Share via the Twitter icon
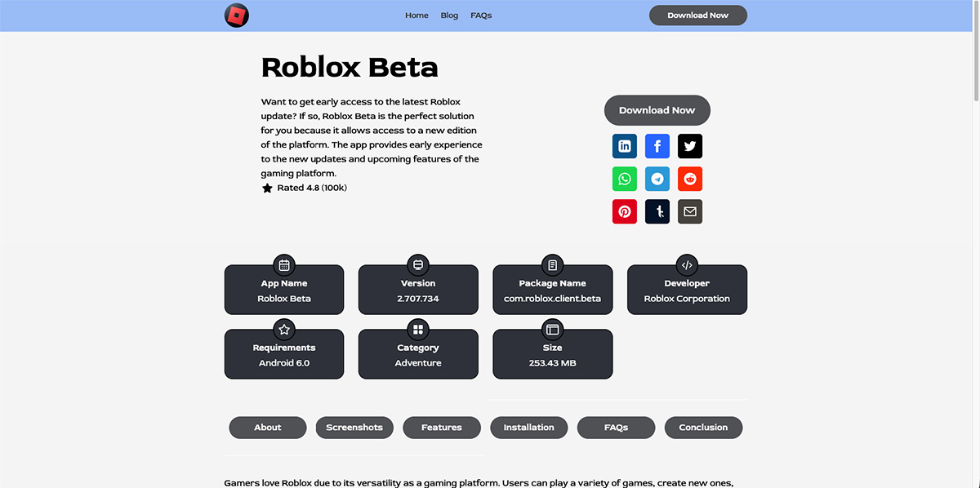 689,145
